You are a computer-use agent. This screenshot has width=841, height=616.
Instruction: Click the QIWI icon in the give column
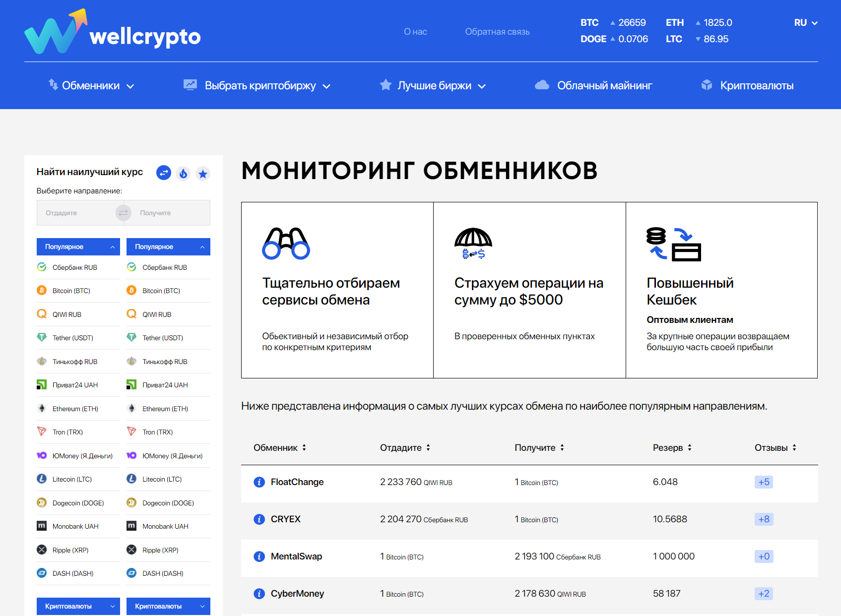(x=42, y=314)
